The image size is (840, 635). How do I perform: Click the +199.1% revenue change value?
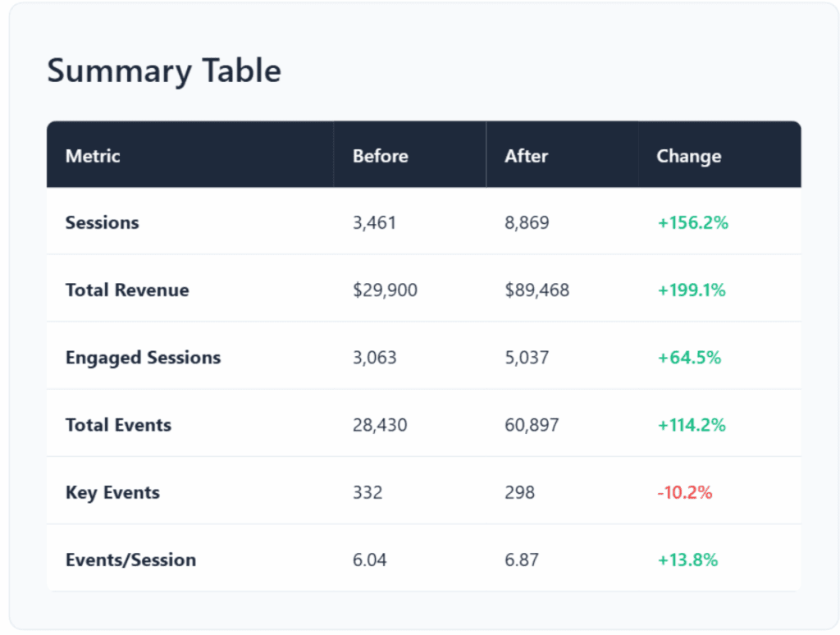(691, 290)
